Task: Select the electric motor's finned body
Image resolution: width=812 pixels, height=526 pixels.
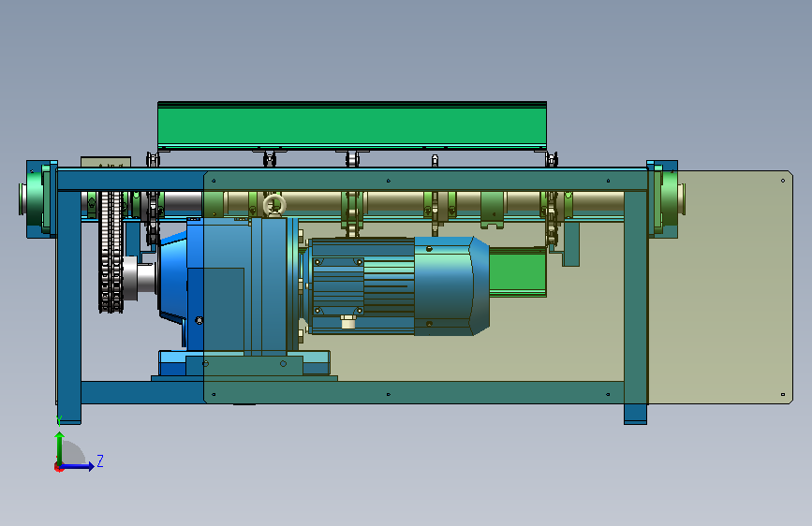Action: point(362,285)
